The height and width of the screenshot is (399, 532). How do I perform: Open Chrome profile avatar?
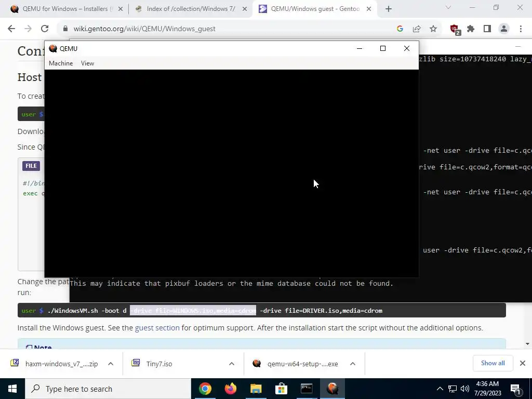[504, 29]
